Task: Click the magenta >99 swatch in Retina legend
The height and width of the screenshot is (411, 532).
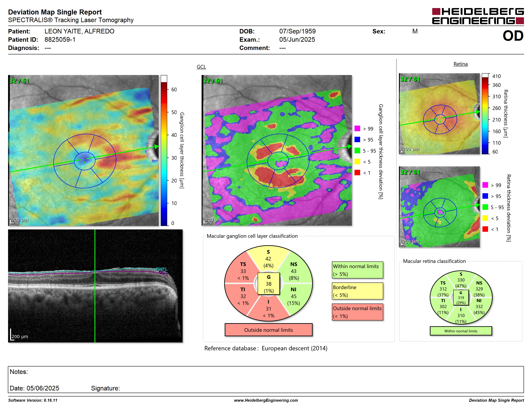Action: point(485,185)
